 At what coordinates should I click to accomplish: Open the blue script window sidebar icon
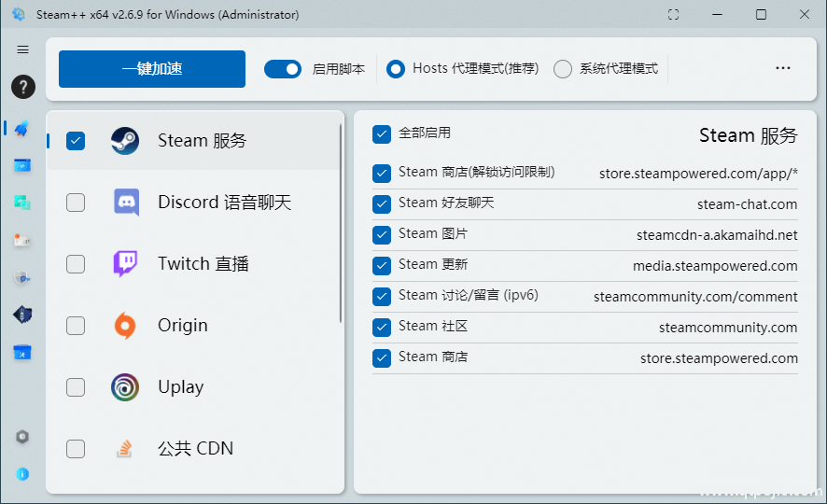[x=22, y=165]
